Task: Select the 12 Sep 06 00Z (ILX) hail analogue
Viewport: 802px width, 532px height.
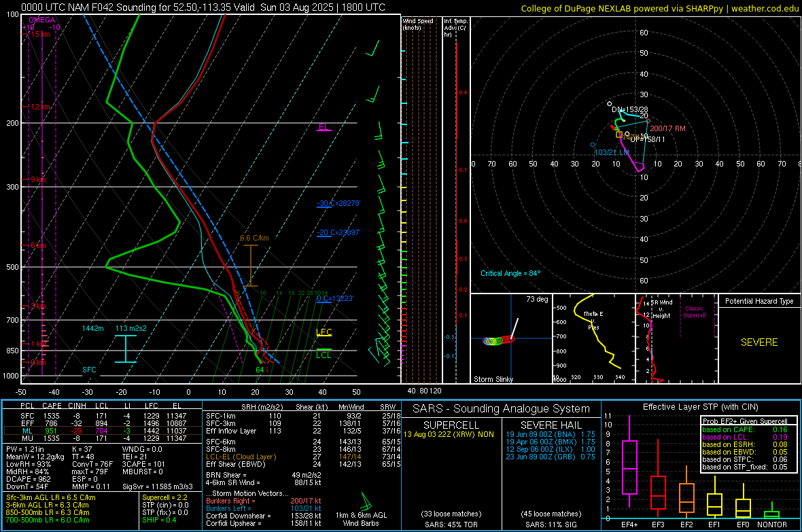Action: (551, 449)
